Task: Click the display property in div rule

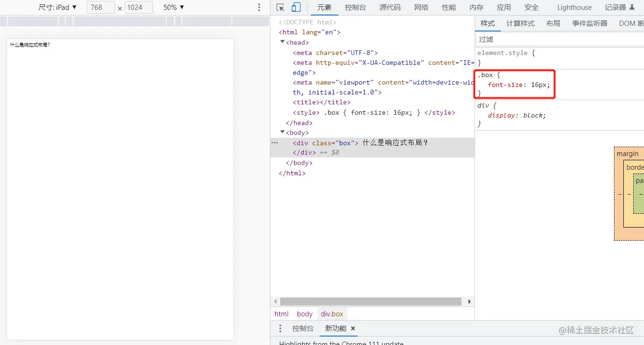Action: [x=501, y=115]
